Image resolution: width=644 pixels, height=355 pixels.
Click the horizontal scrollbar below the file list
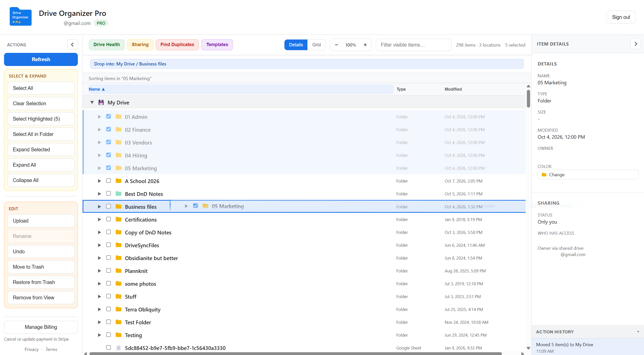[295, 353]
